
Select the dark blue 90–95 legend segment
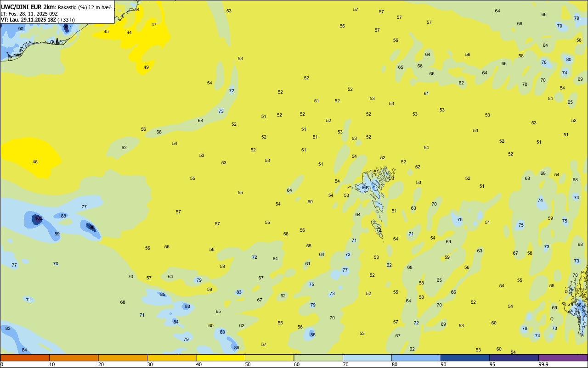(x=465, y=357)
